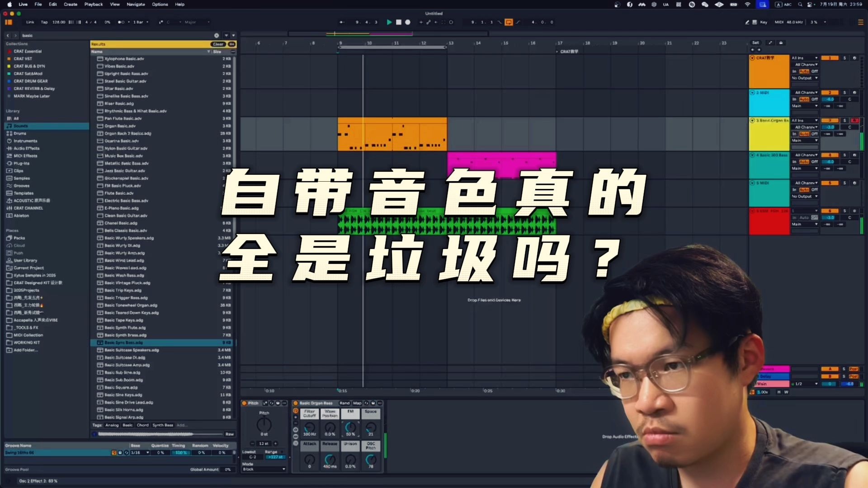This screenshot has height=488, width=868.
Task: Open the Create menu
Action: click(71, 4)
